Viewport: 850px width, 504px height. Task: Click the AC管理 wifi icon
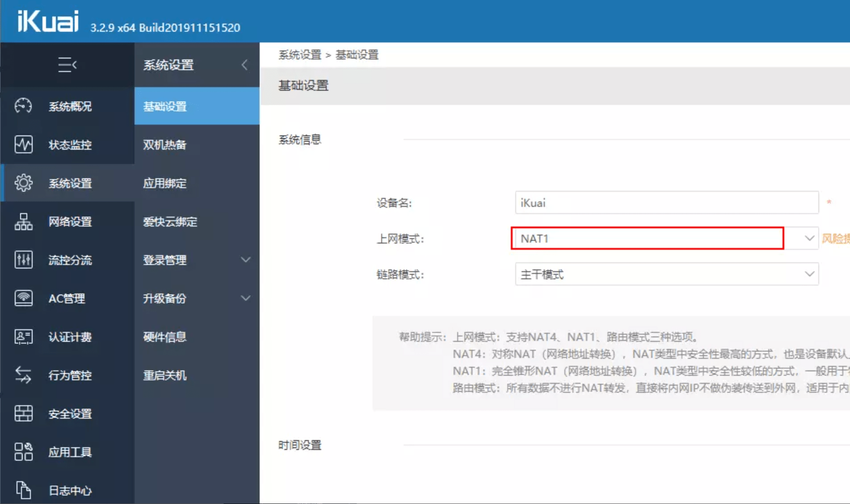click(23, 298)
